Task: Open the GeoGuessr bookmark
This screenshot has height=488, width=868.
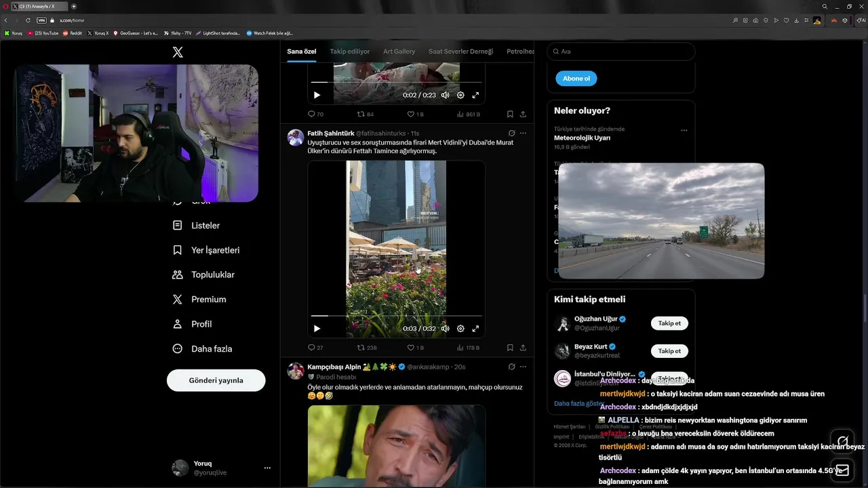Action: pos(136,33)
